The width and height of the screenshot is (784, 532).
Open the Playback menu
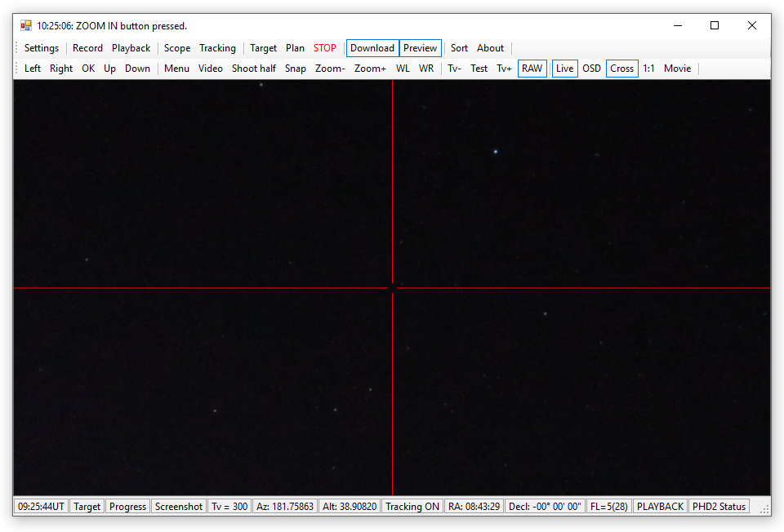[x=131, y=48]
